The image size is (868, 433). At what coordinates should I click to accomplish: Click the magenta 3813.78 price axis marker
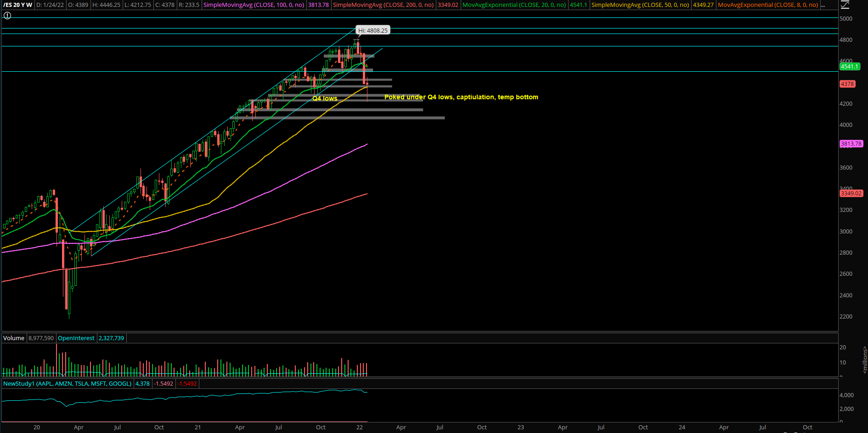(x=851, y=144)
